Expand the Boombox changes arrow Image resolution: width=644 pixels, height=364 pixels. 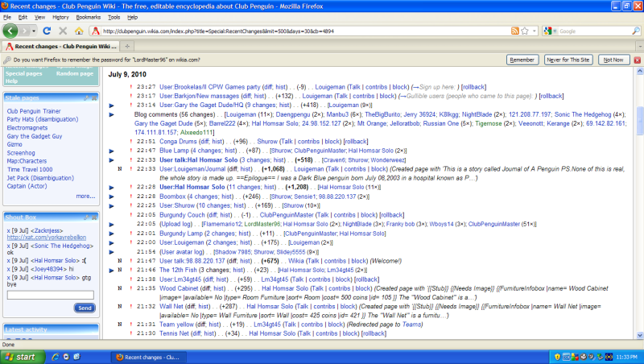(x=111, y=196)
